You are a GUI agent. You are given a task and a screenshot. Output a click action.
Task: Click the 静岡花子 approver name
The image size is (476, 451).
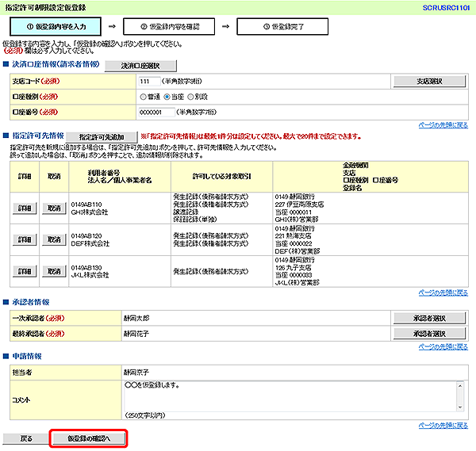136,334
